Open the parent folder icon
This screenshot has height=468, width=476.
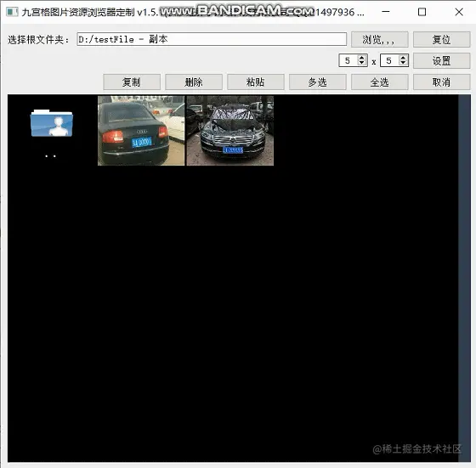click(52, 123)
